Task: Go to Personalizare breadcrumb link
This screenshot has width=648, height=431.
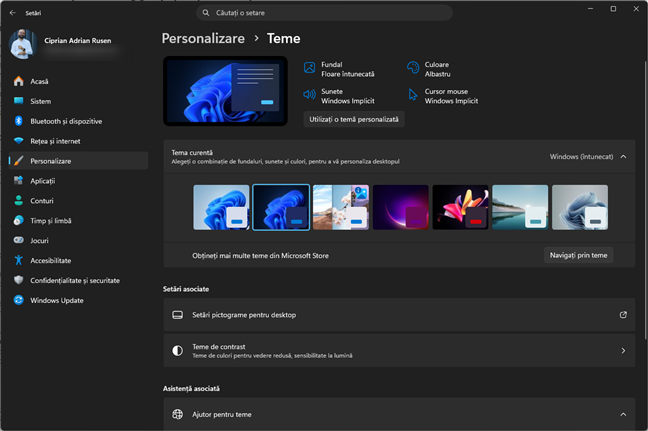Action: click(203, 38)
